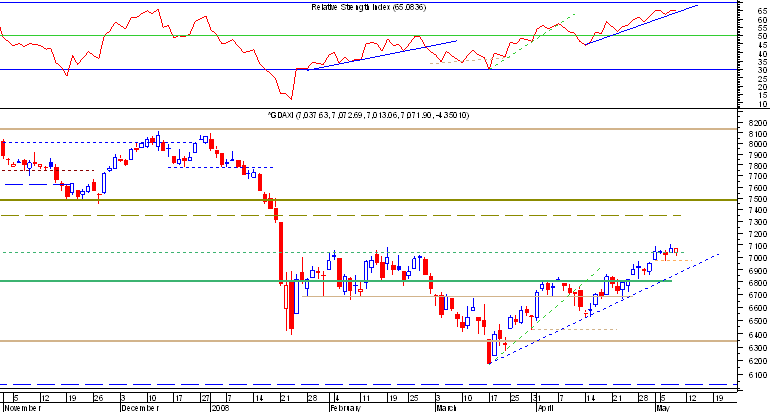Click the date label 11 in February
Viewport: 770px width, 412px height.
[x=365, y=397]
